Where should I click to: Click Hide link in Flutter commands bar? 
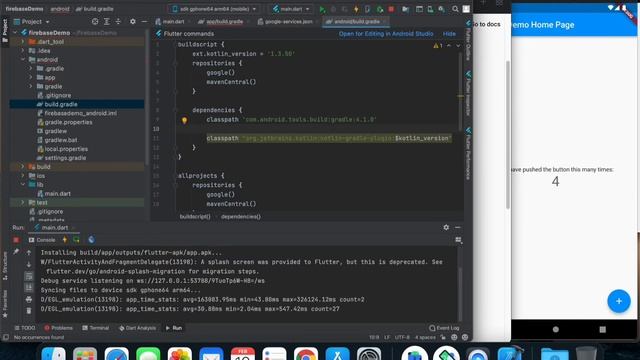click(449, 34)
